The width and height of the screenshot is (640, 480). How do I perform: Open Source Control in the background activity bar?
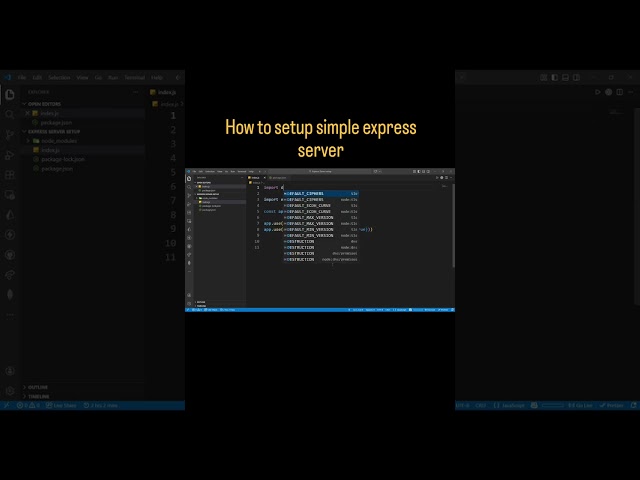point(10,135)
